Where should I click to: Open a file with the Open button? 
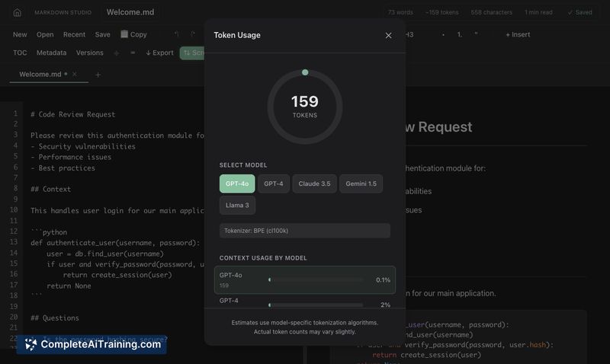pos(45,34)
